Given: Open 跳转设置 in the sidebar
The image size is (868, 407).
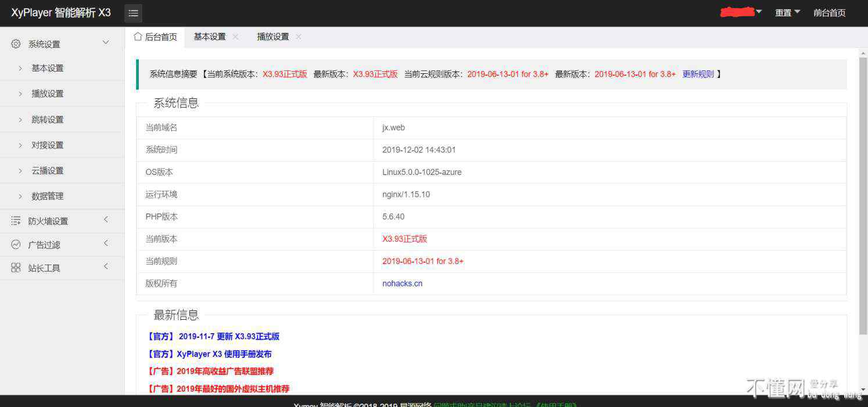Looking at the screenshot, I should coord(48,120).
